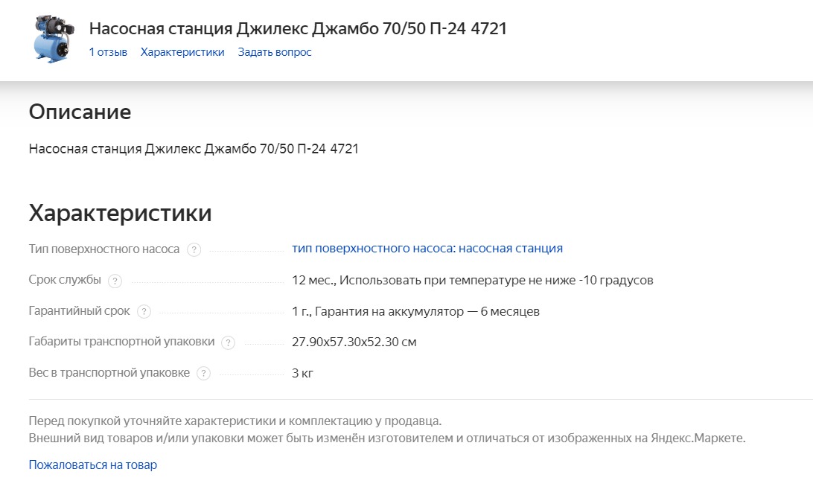
Task: Follow the "насосная станция" pump type link
Action: (427, 249)
